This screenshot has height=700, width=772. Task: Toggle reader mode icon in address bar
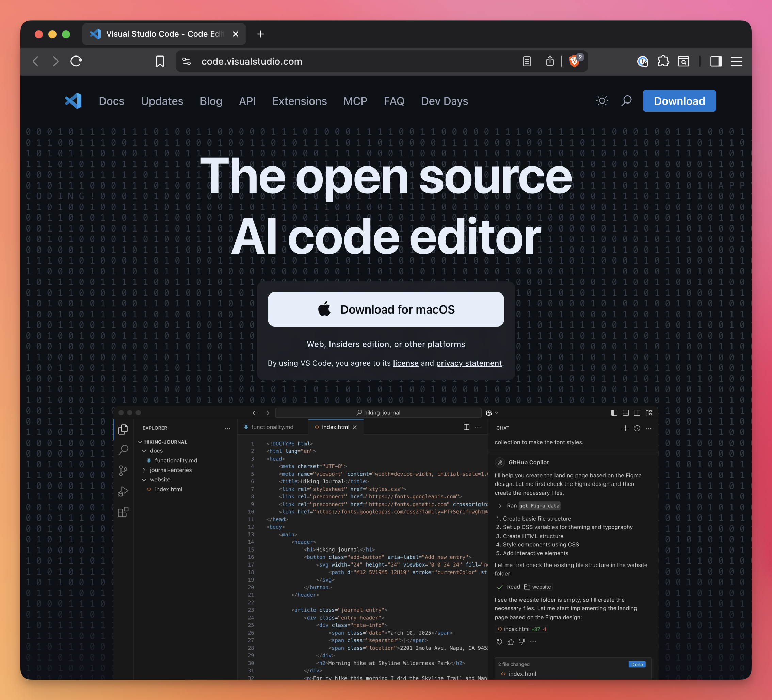[527, 61]
